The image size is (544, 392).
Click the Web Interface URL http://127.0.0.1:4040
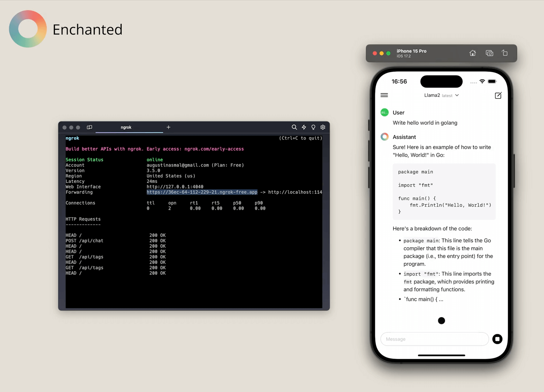[175, 187]
